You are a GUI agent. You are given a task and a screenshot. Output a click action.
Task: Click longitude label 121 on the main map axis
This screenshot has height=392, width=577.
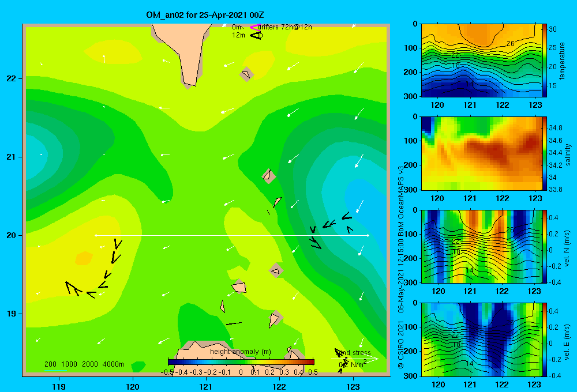206,386
